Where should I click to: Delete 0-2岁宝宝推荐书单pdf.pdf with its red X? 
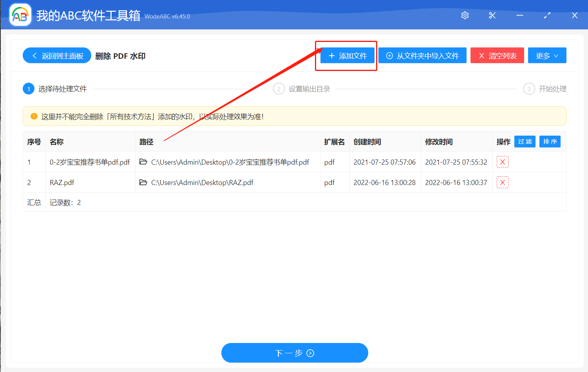tap(503, 162)
